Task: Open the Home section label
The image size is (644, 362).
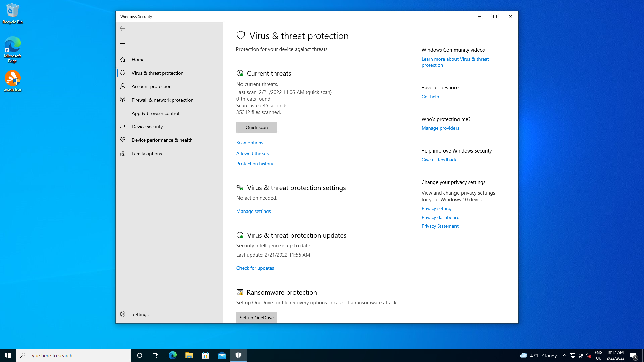Action: coord(138,60)
